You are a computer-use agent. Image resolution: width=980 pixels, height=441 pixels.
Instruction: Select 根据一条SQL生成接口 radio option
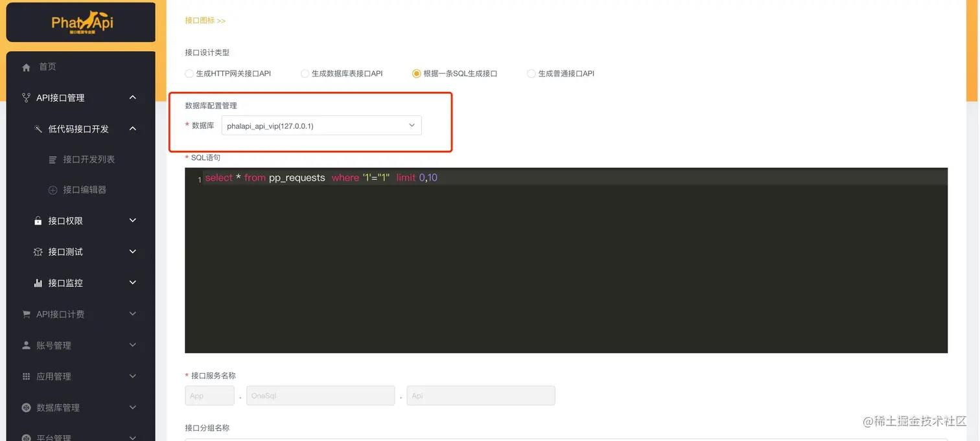(416, 74)
